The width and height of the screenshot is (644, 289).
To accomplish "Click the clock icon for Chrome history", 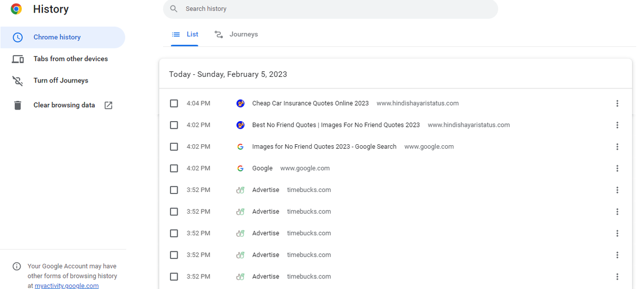I will click(18, 37).
